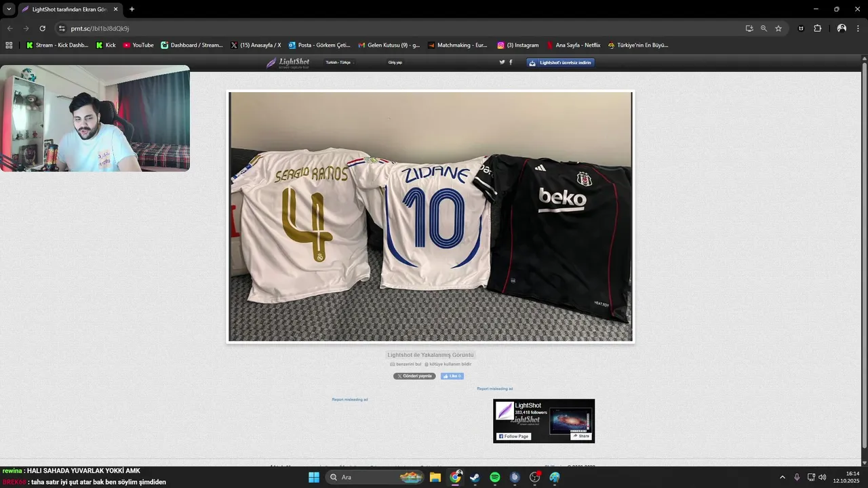Click the extension icon left of puzzle icon
The width and height of the screenshot is (868, 488).
(x=801, y=28)
